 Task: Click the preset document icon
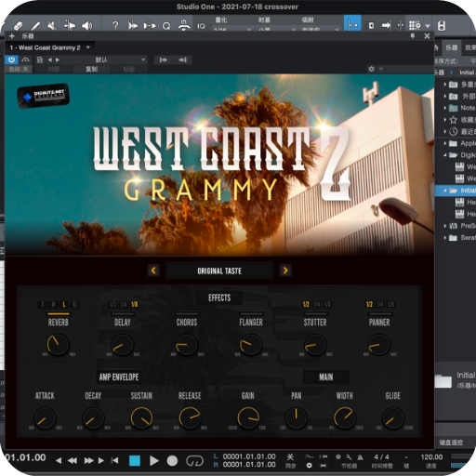point(40,59)
